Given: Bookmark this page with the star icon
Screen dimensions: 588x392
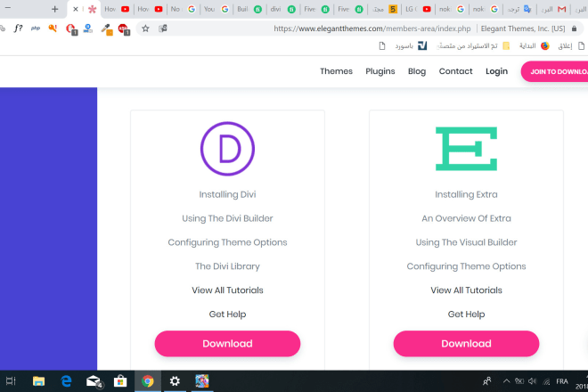Looking at the screenshot, I should click(145, 29).
